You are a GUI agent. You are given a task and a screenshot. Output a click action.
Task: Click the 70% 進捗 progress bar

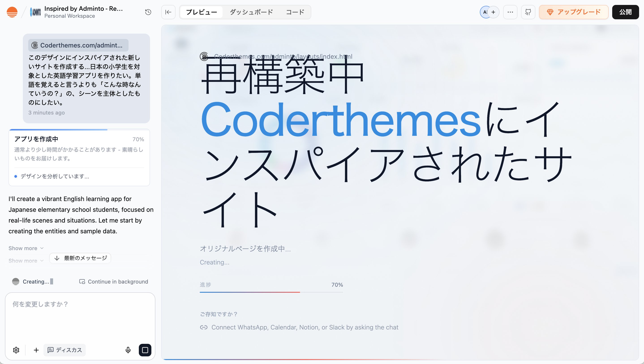tap(271, 292)
